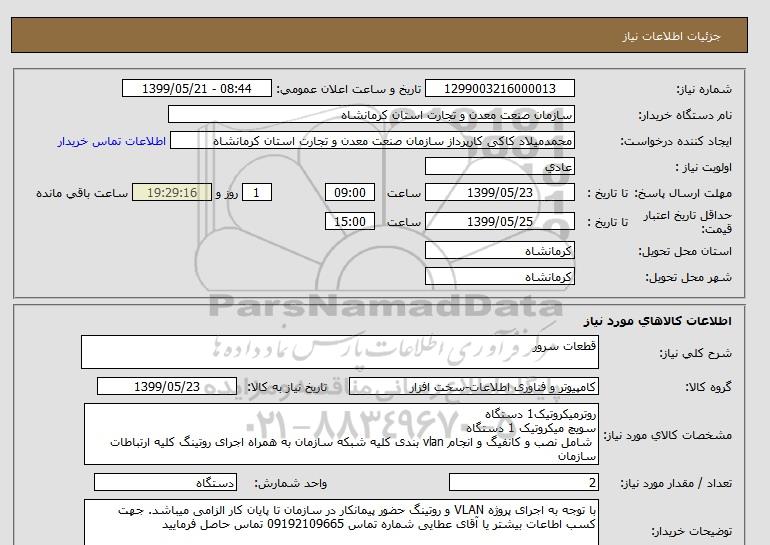Click the گروه کالا label
The image size is (770, 545).
(x=708, y=387)
